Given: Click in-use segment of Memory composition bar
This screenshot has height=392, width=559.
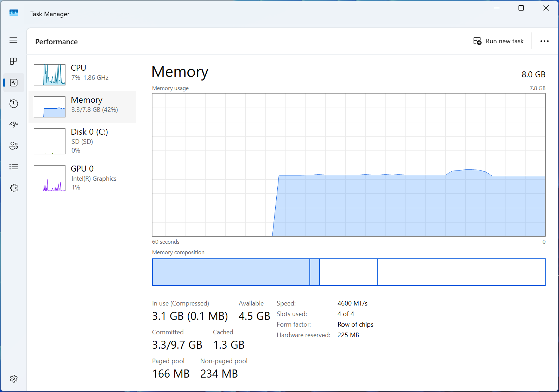Looking at the screenshot, I should click(231, 272).
